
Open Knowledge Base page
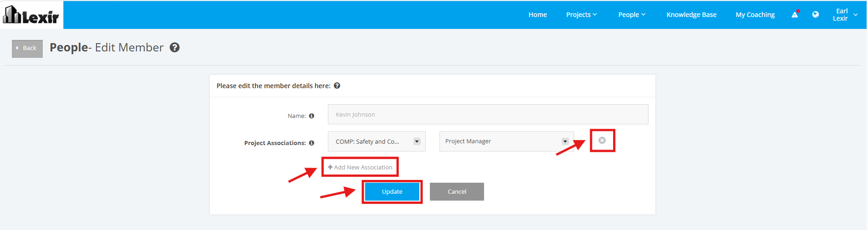click(x=692, y=15)
